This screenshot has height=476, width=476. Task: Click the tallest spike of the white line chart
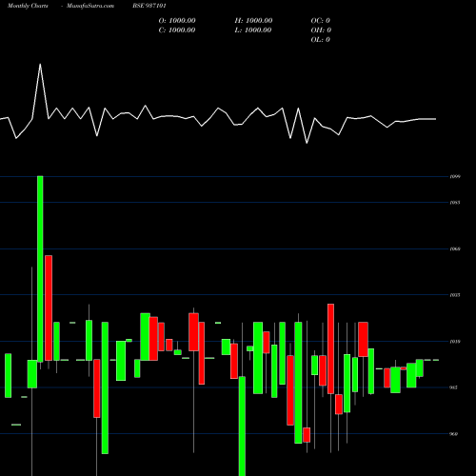[40, 65]
